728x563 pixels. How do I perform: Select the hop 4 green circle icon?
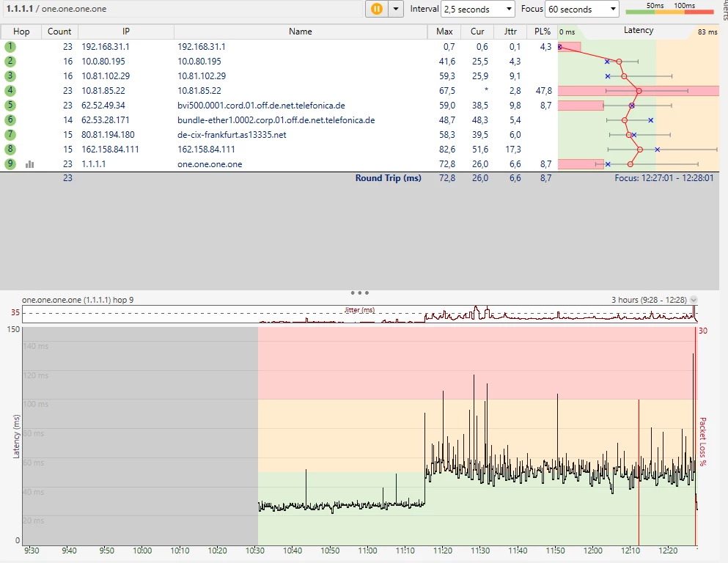(x=10, y=91)
